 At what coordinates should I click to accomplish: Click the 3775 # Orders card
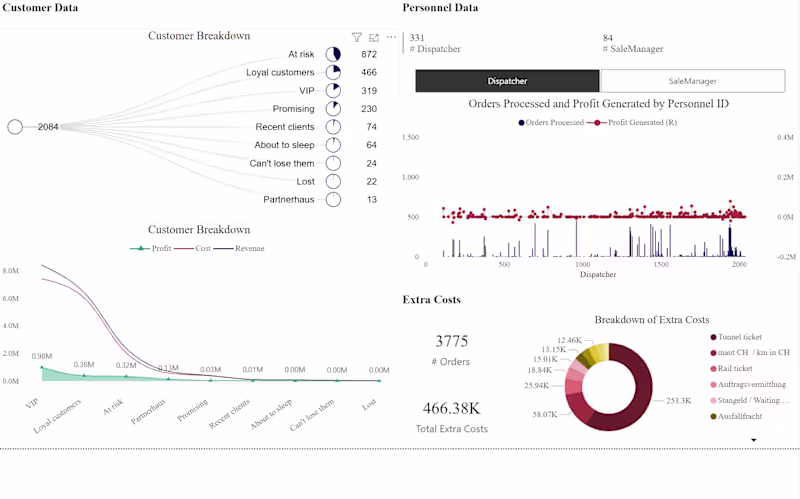(x=452, y=350)
